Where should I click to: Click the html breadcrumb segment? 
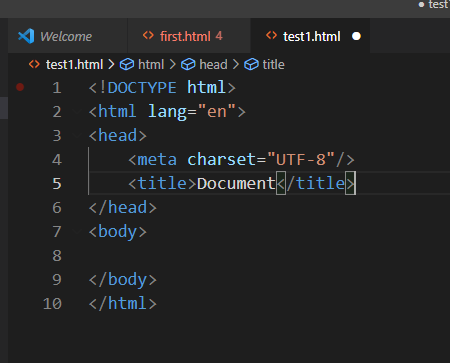151,64
